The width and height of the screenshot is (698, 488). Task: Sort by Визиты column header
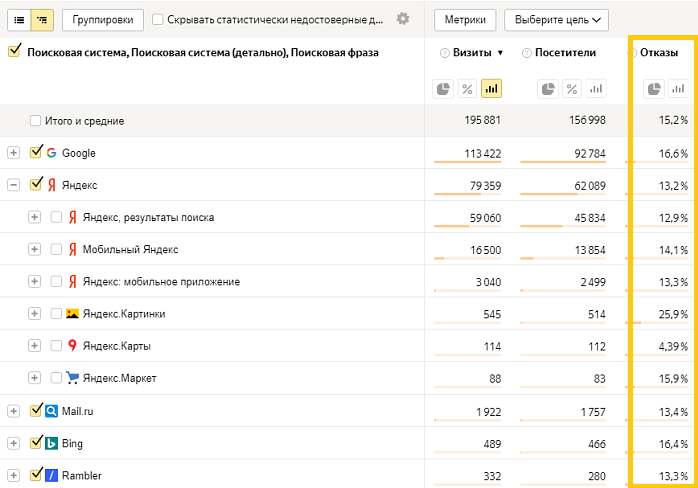pos(472,53)
